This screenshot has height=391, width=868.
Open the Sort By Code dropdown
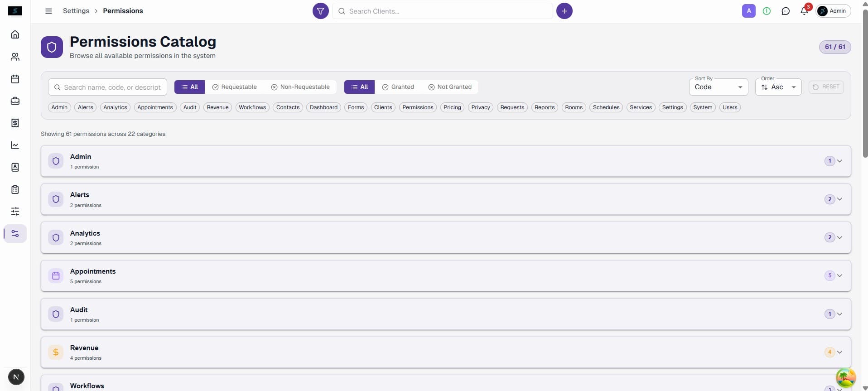pyautogui.click(x=719, y=87)
